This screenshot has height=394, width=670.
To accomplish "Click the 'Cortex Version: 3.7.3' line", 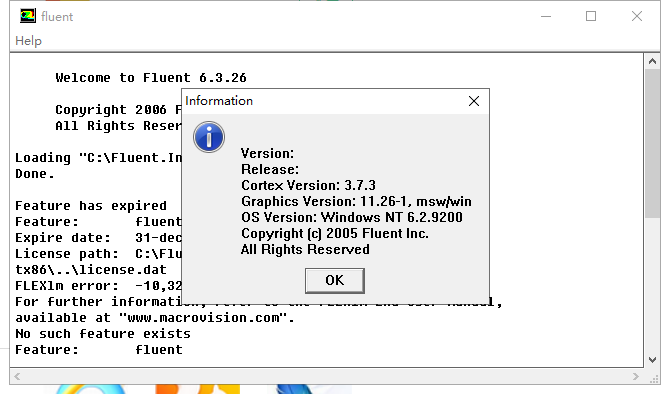I will click(x=308, y=185).
